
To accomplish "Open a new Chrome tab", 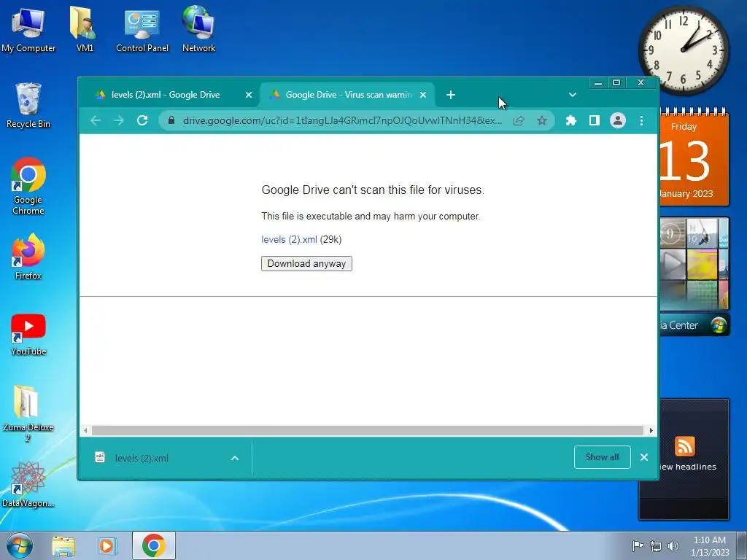I will click(x=451, y=95).
